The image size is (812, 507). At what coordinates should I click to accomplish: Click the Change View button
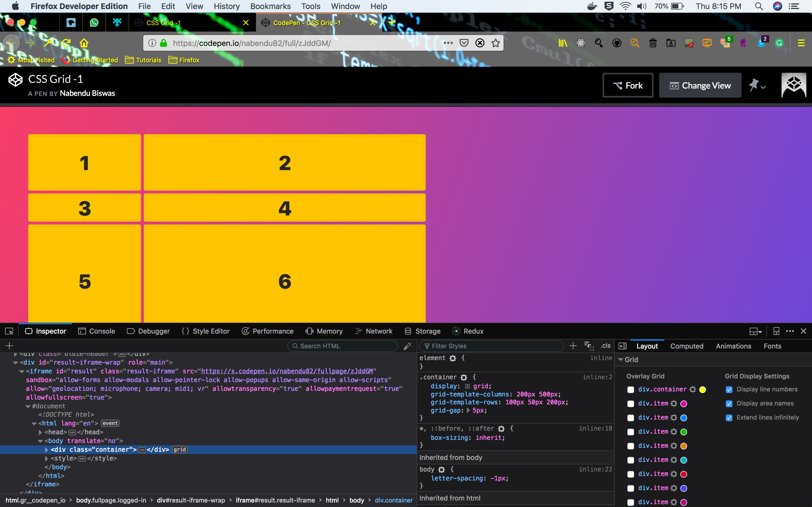pyautogui.click(x=700, y=85)
